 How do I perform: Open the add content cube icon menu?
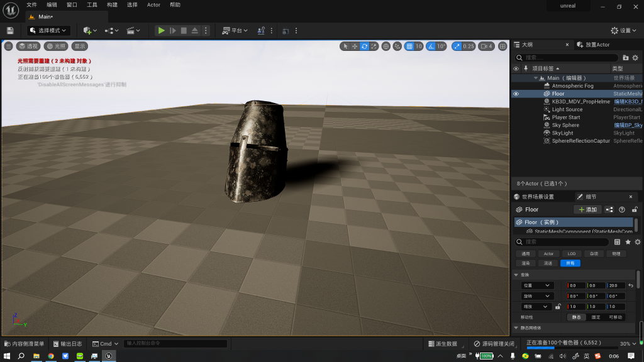90,31
